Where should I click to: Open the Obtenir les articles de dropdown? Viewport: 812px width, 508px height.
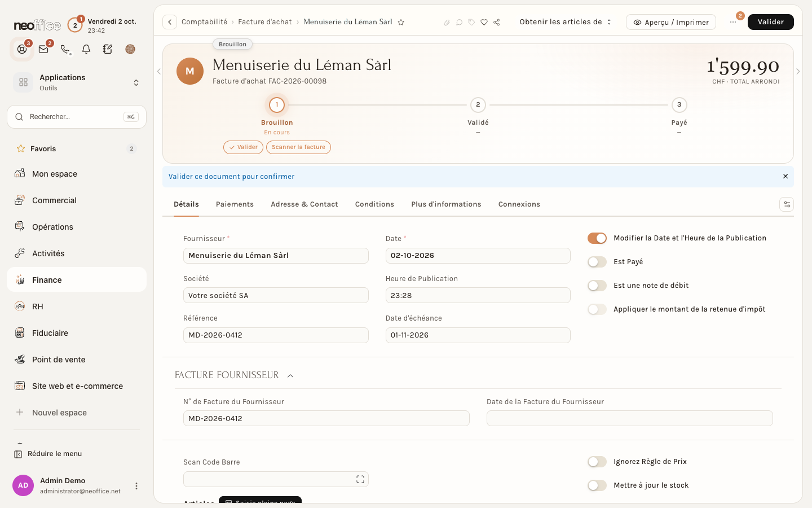click(566, 22)
